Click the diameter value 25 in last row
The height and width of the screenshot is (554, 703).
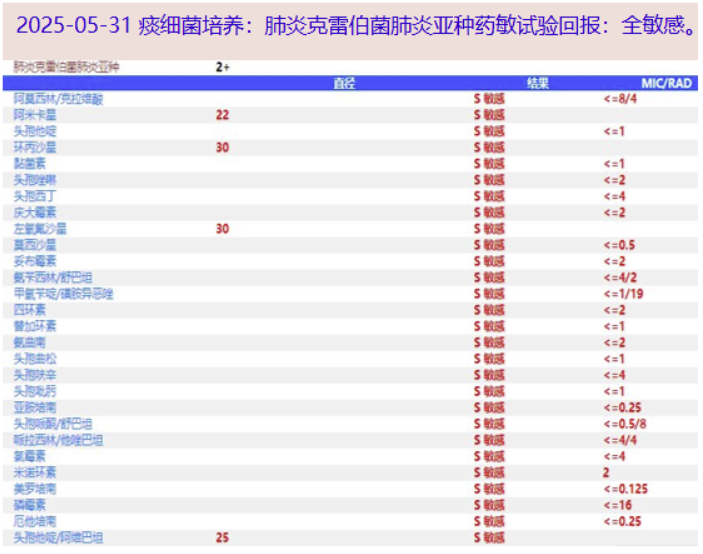[x=222, y=538]
